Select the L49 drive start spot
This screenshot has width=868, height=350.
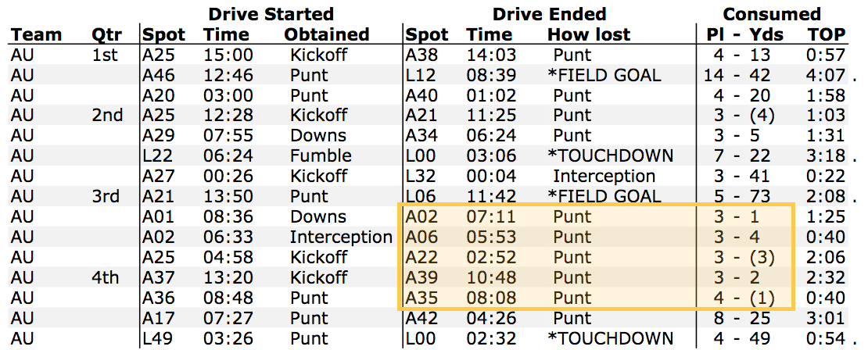pos(159,337)
